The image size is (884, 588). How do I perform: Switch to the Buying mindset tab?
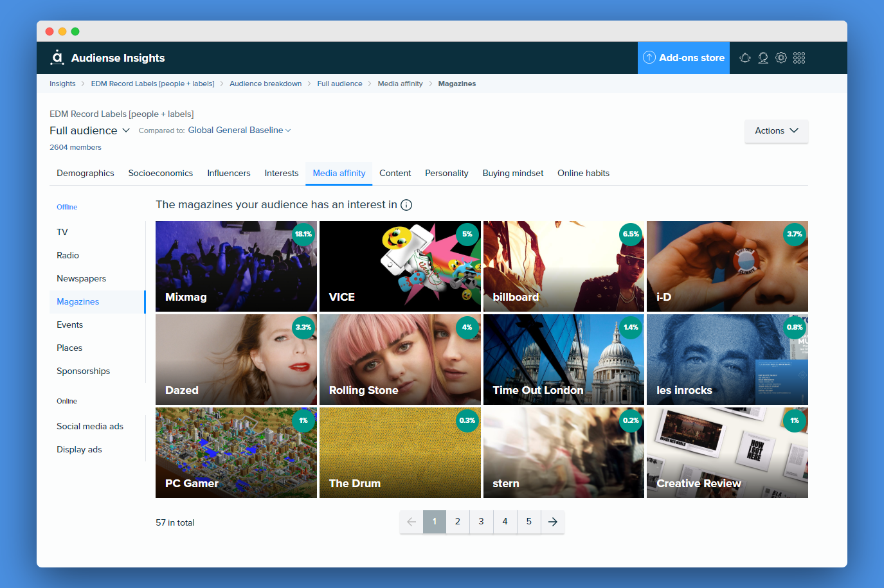[513, 173]
